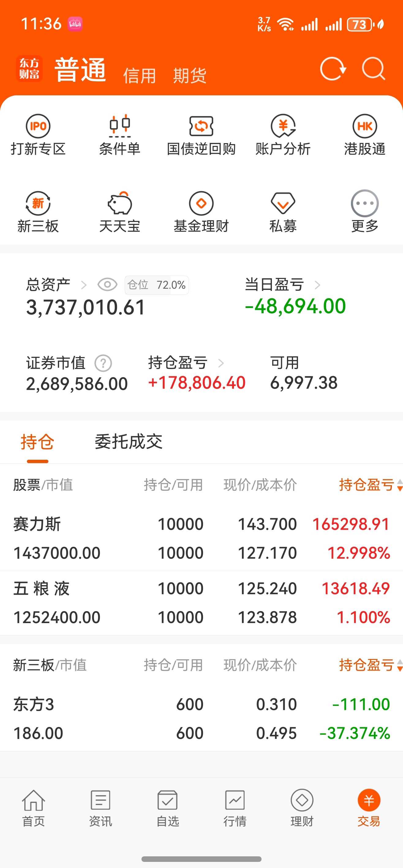Open 港股通 HK icon
The image size is (403, 868).
365,126
